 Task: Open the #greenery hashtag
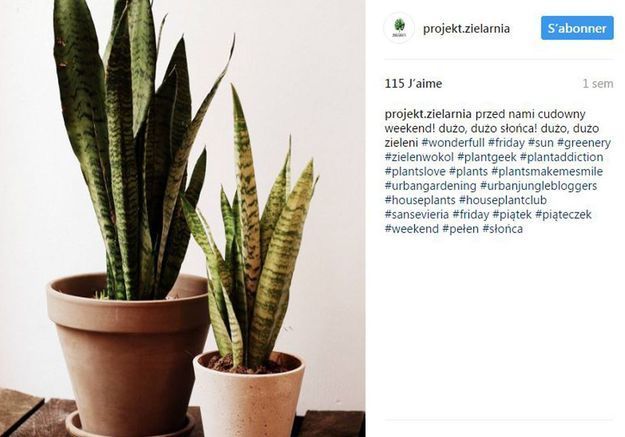[584, 143]
